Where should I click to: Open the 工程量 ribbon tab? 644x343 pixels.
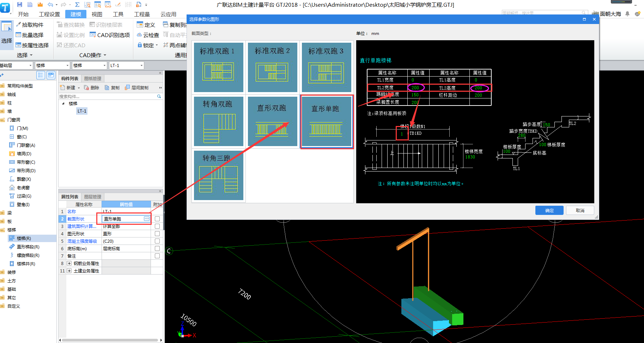(142, 14)
